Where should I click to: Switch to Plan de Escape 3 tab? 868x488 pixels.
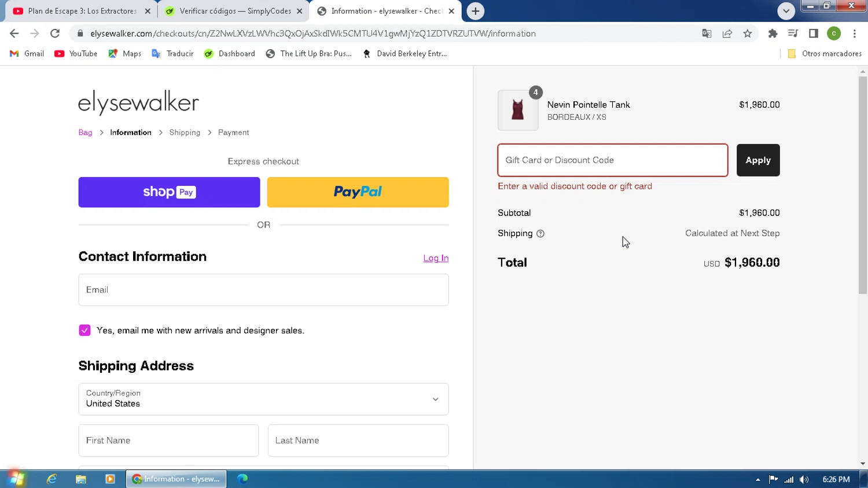point(82,11)
